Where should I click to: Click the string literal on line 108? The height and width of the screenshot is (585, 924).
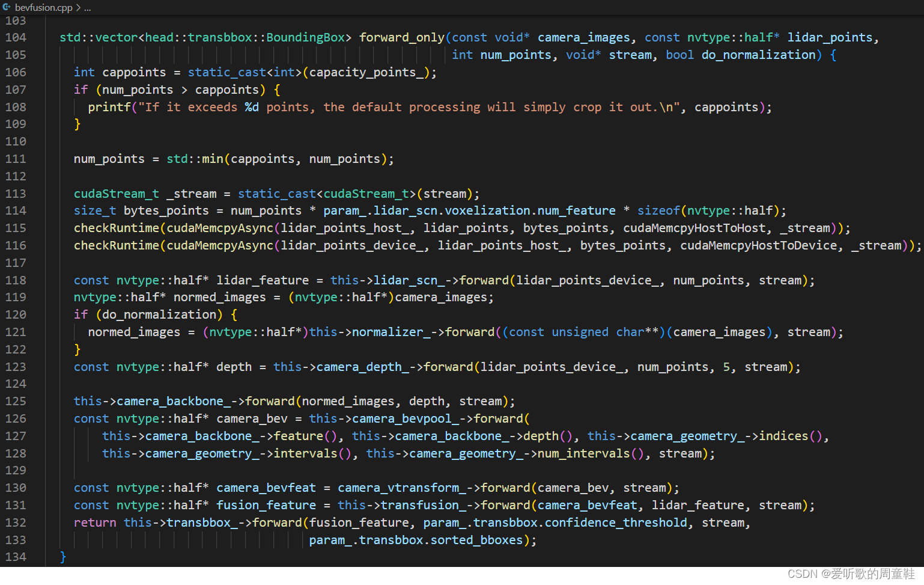click(x=409, y=107)
